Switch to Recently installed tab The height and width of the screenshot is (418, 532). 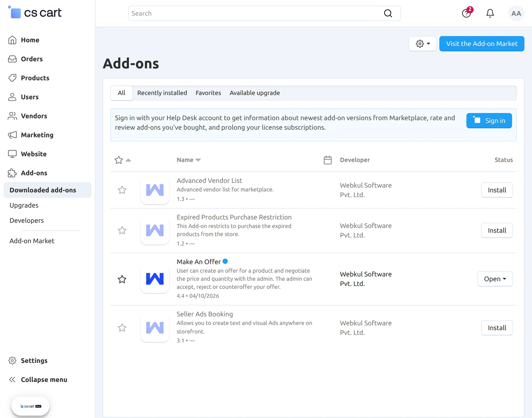[x=162, y=93]
